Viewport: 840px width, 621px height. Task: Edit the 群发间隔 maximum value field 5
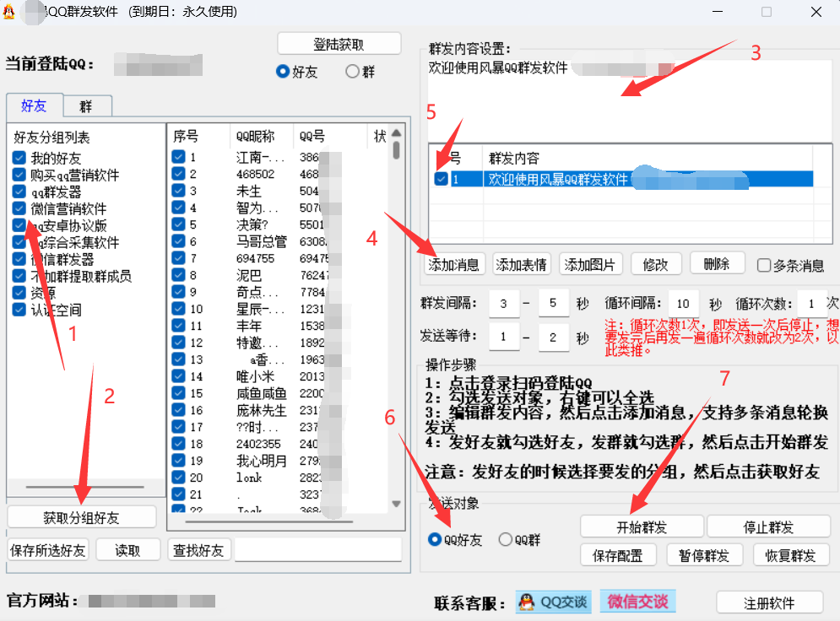[554, 304]
